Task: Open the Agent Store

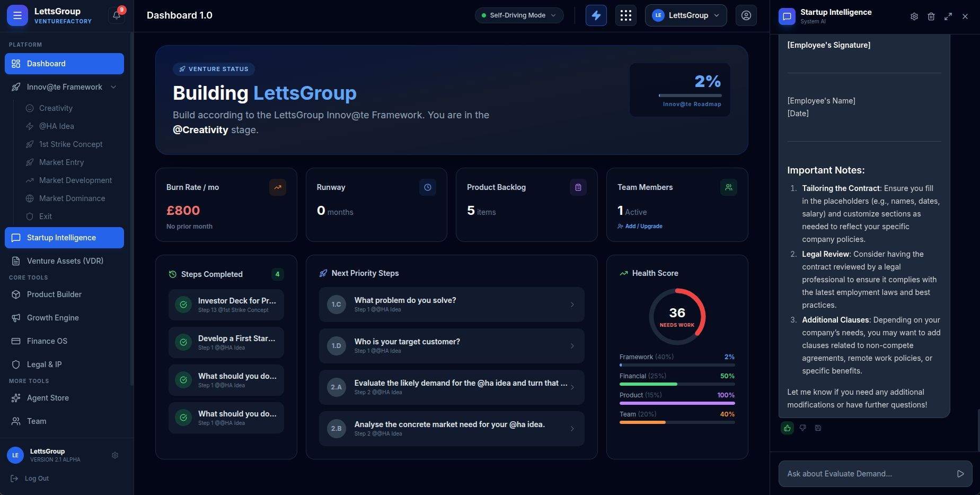Action: pyautogui.click(x=48, y=398)
